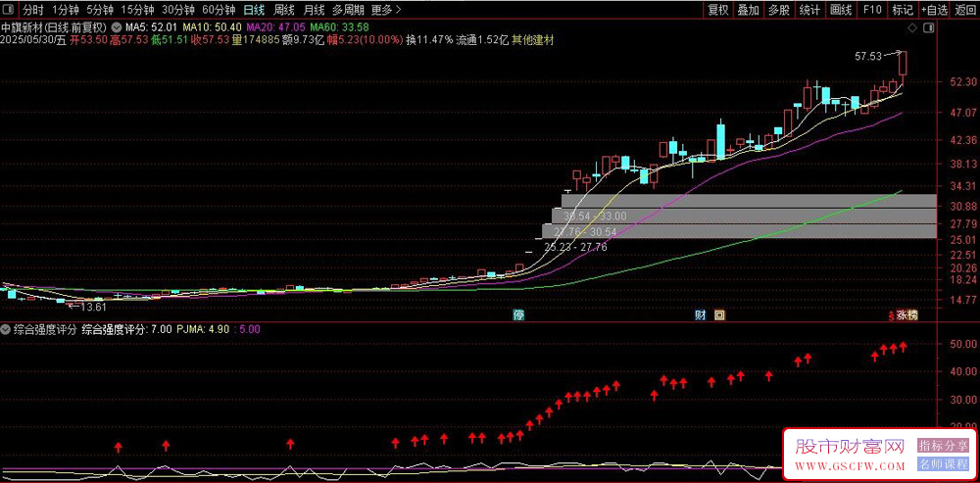This screenshot has height=483, width=980.
Task: Click the 幅5.23(10.00%) change value
Action: 365,39
